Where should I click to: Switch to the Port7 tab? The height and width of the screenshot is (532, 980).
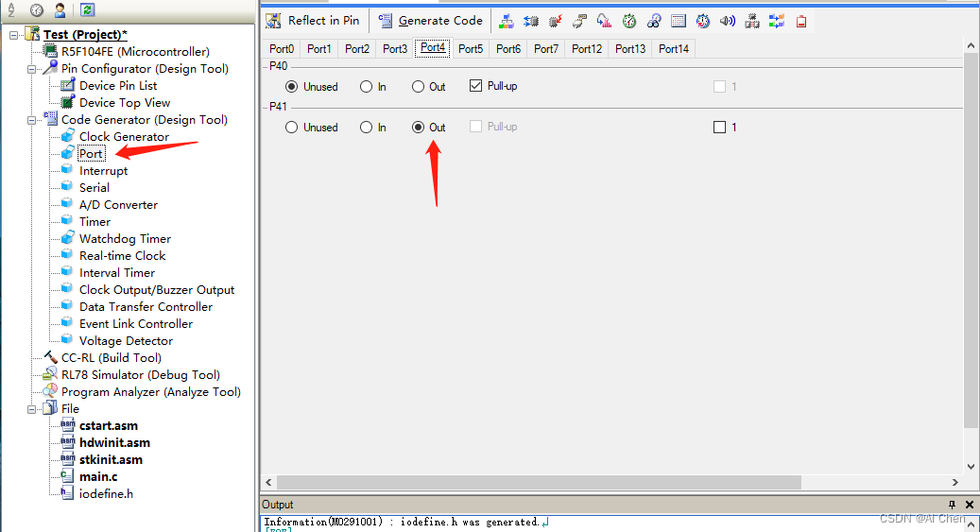click(546, 49)
